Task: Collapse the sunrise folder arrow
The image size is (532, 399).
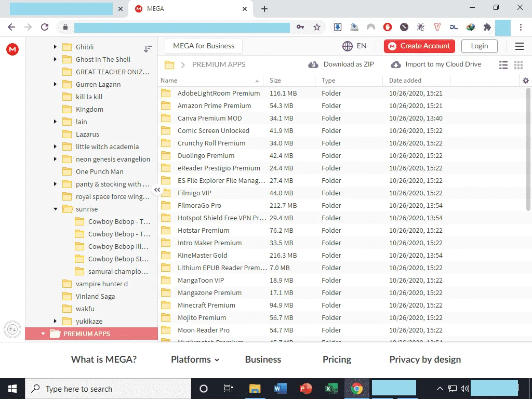Action: click(x=55, y=209)
